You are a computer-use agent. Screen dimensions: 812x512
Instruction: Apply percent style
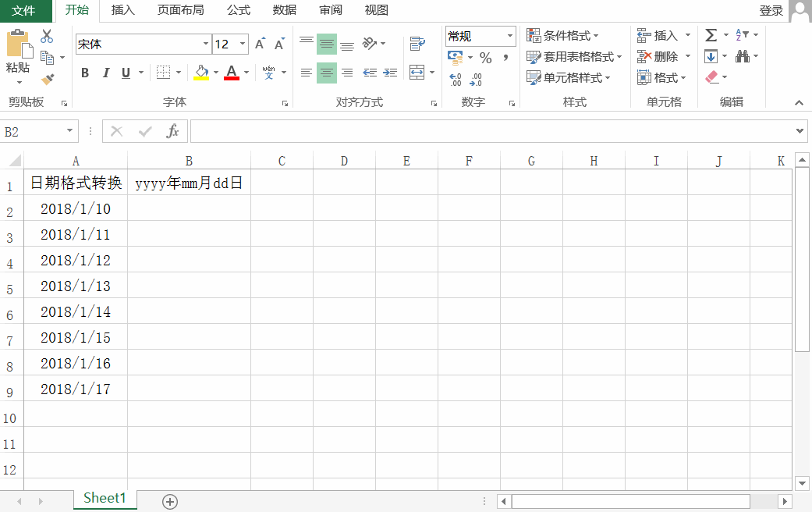tap(485, 58)
